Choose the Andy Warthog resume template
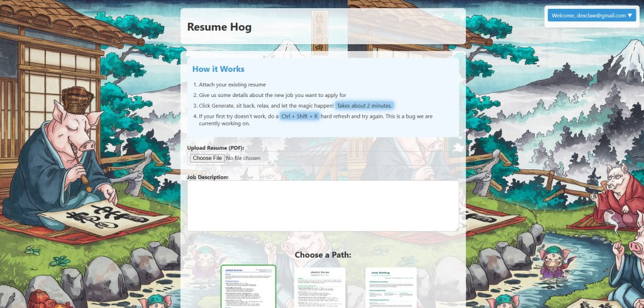644x308 pixels. pos(391,288)
